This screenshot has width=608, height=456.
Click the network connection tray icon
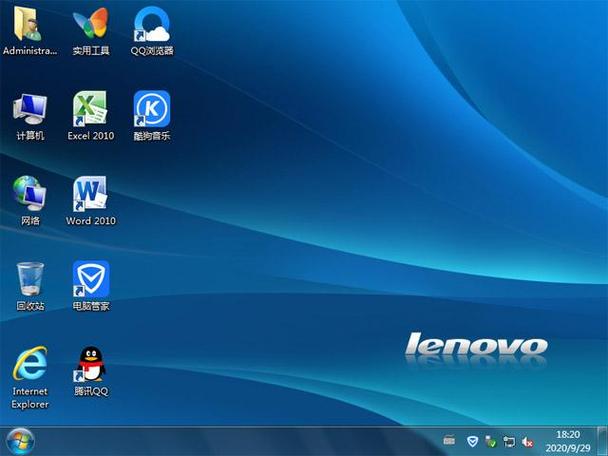point(509,441)
